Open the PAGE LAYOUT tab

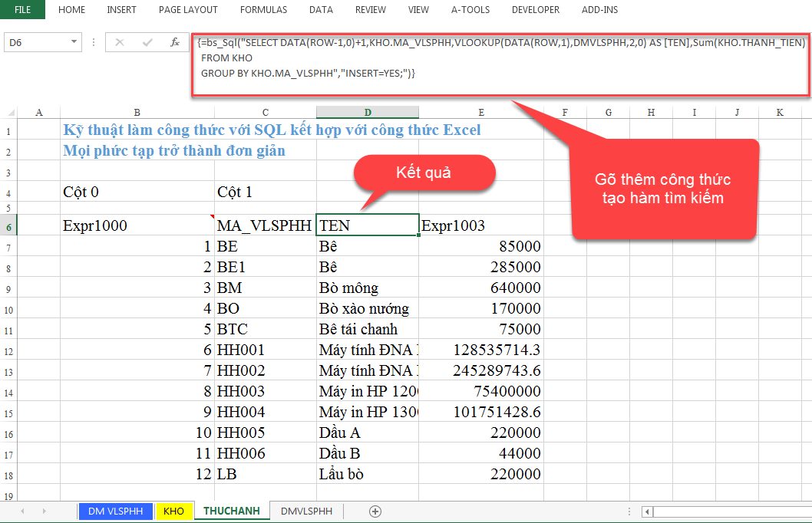tap(188, 9)
